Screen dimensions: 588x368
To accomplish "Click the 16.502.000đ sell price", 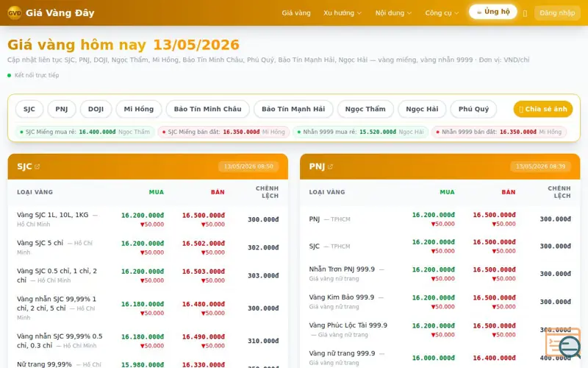I will [204, 244].
